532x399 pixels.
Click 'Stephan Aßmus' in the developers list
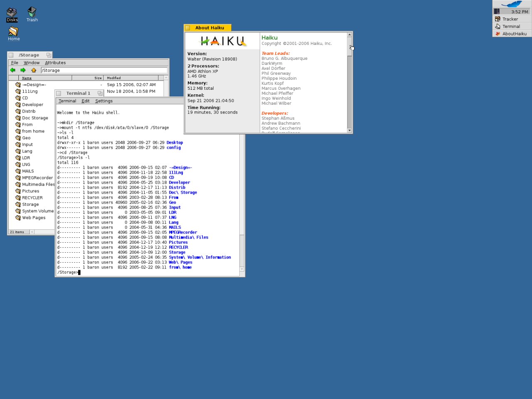coord(278,118)
